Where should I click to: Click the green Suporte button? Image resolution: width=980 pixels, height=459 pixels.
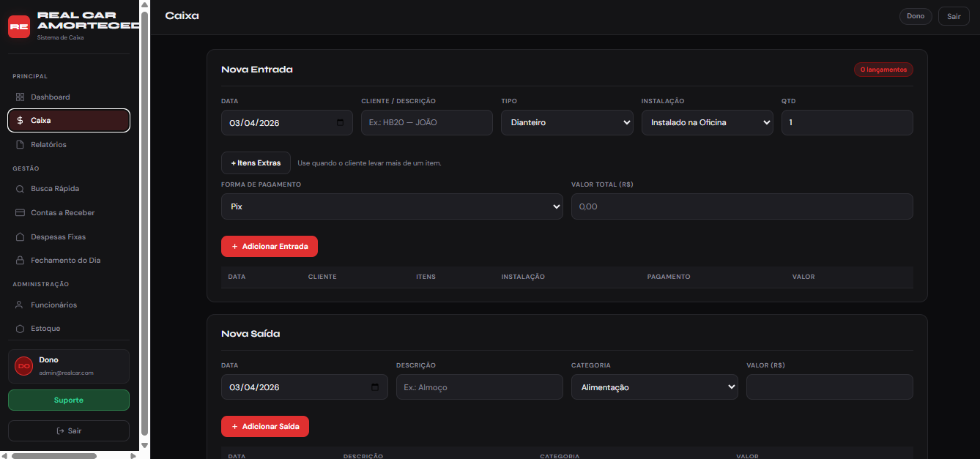[x=69, y=400]
